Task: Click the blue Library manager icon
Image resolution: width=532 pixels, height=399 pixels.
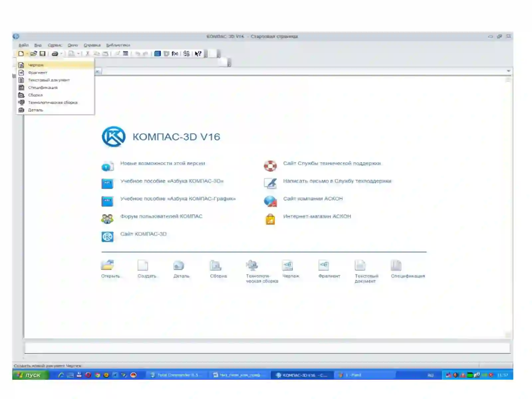Action: tap(158, 54)
